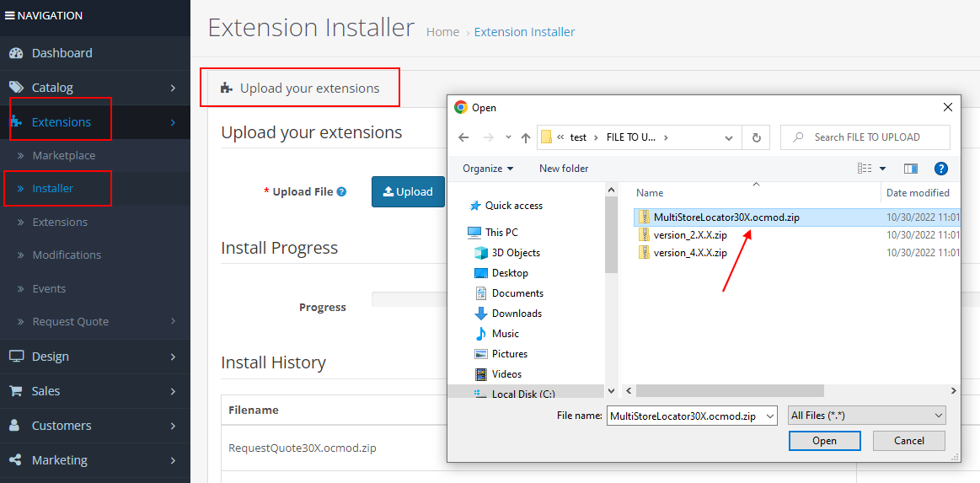This screenshot has width=980, height=483.
Task: Click the Home breadcrumb link
Action: click(442, 32)
